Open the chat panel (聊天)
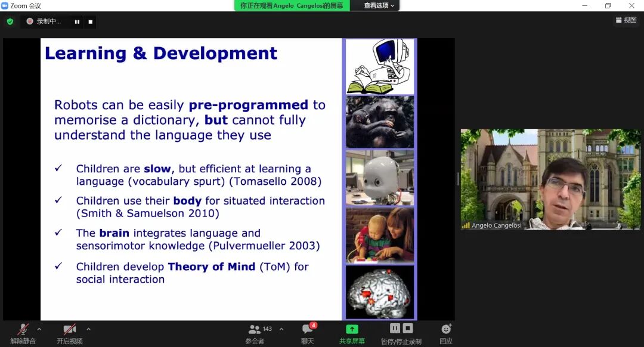Screen dimensions: 644x347 tap(307, 333)
